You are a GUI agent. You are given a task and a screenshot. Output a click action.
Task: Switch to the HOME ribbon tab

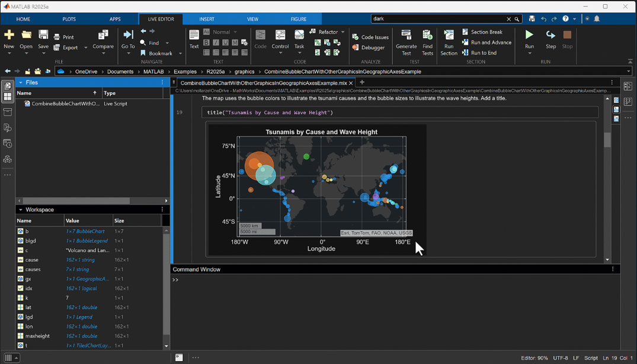click(23, 18)
